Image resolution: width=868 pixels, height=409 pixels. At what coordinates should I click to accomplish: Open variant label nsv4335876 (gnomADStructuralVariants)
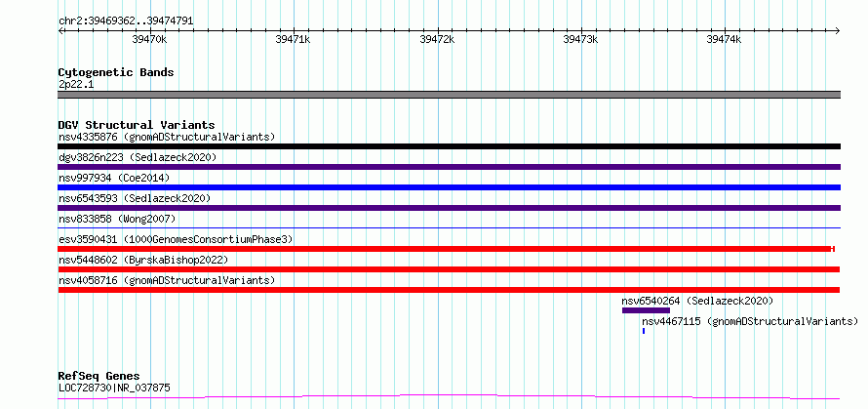167,137
